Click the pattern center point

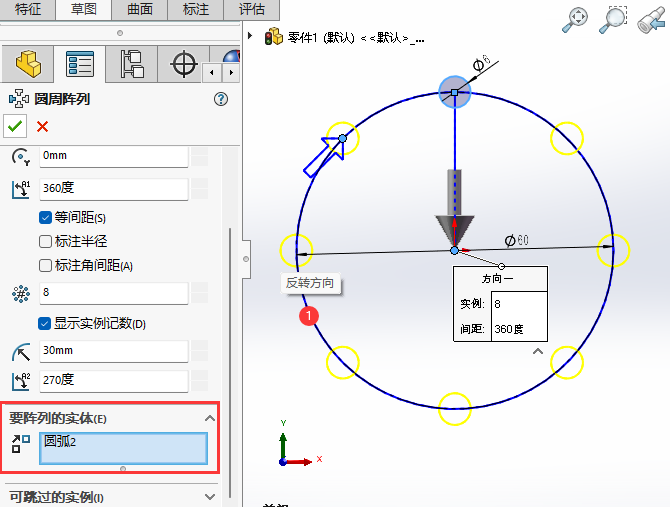click(455, 251)
